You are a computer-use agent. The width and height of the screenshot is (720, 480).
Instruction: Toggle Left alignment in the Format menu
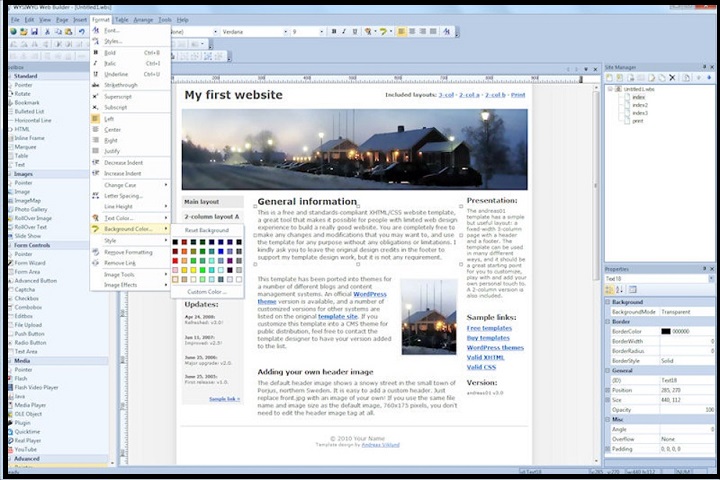tap(109, 119)
